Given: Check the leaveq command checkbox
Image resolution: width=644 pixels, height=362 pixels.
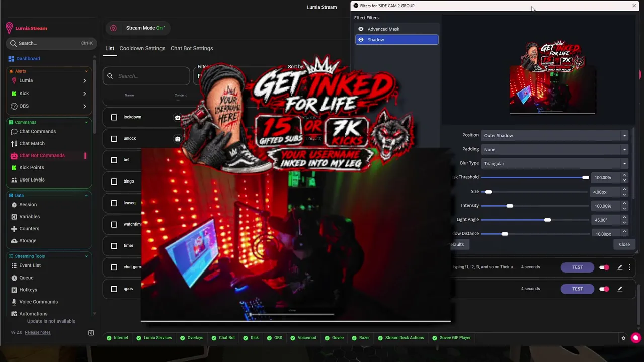Looking at the screenshot, I should [x=114, y=203].
